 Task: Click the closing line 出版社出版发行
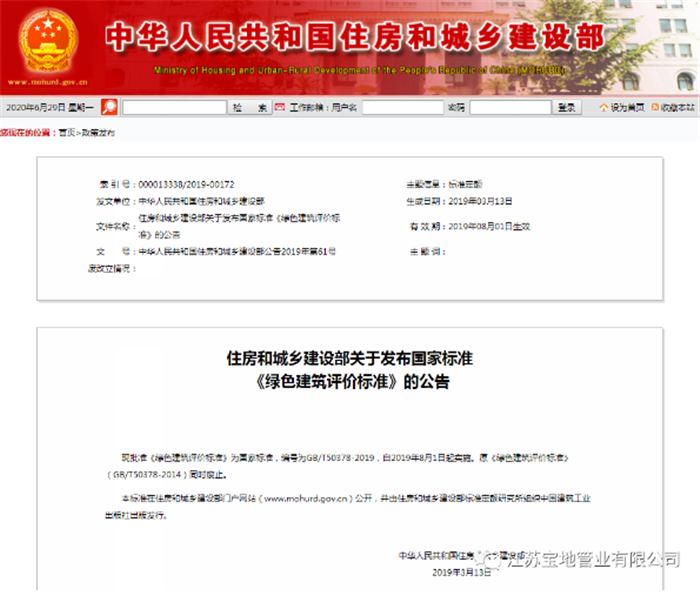[136, 516]
